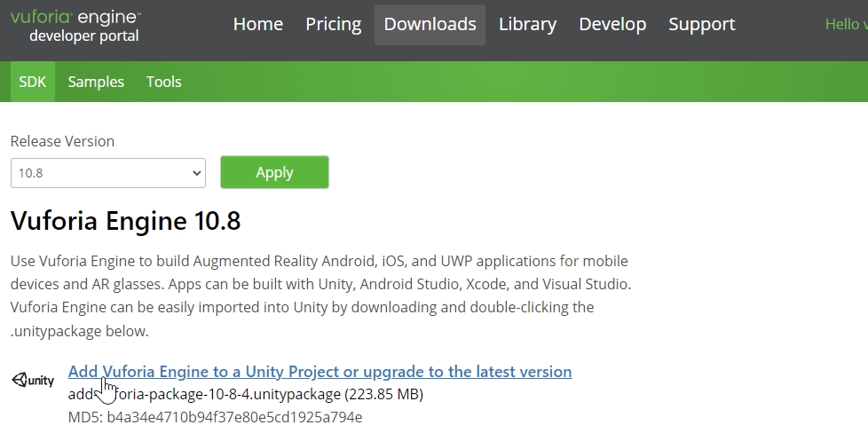Select the Downloads navigation item
The height and width of the screenshot is (433, 868).
tap(430, 25)
